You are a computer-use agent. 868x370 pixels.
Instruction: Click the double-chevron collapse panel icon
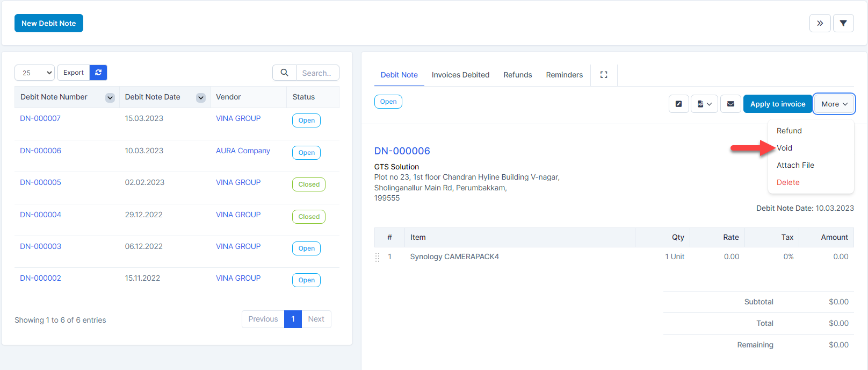[820, 23]
